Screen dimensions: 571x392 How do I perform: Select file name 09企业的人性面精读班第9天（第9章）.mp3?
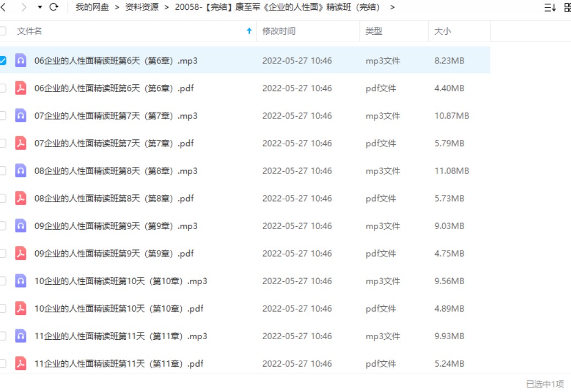click(x=116, y=226)
